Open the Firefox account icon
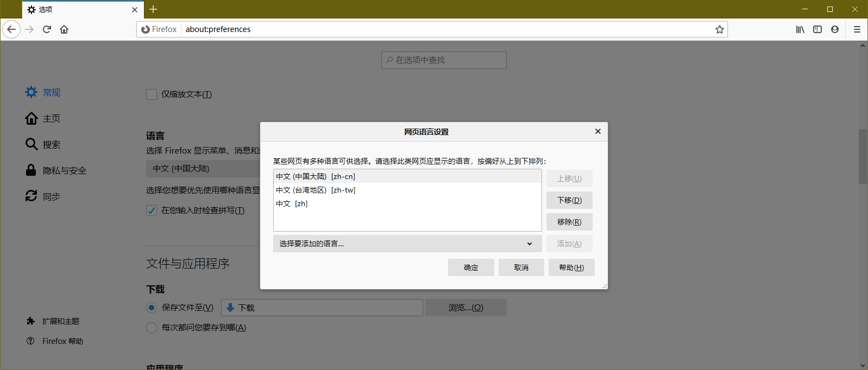Viewport: 868px width, 370px height. [x=835, y=29]
